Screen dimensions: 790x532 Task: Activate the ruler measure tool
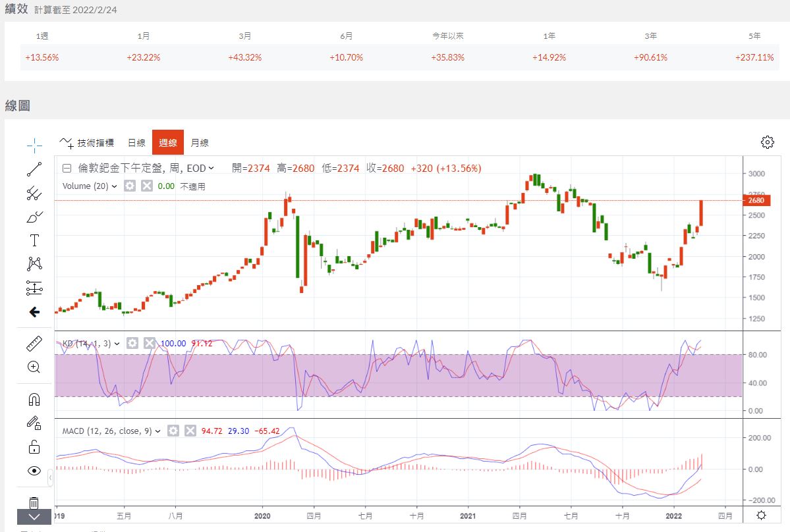pos(34,344)
